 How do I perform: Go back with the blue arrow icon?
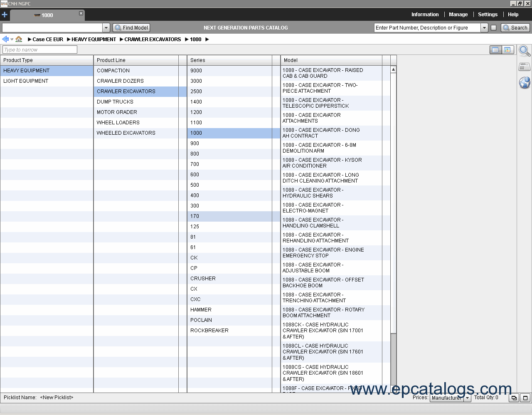coord(5,39)
